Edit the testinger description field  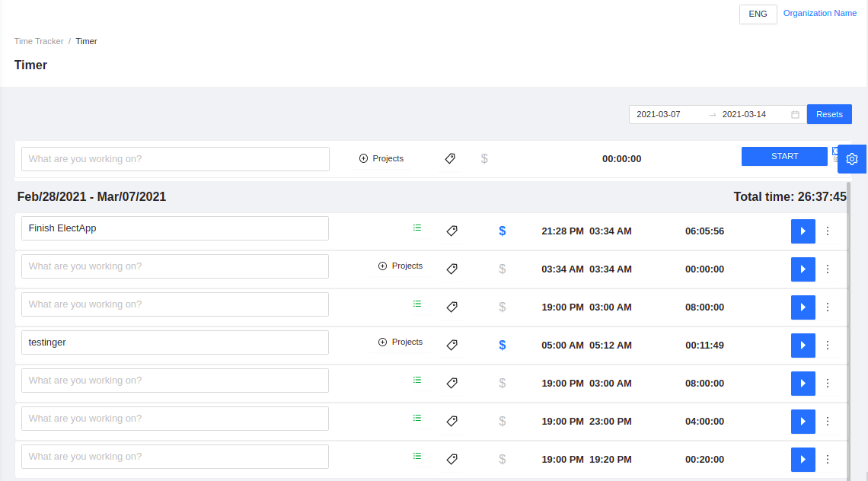click(x=175, y=342)
